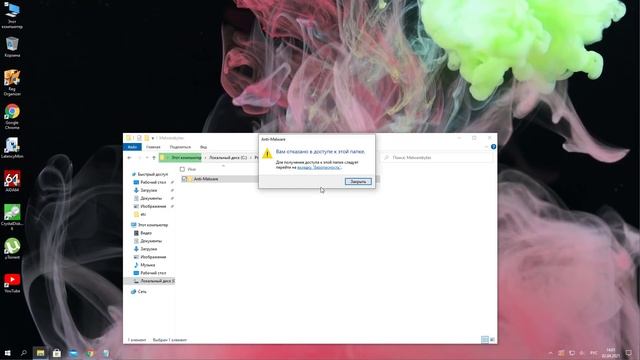The image size is (640, 360).
Task: Toggle the select-all checkbox in header
Action: tap(182, 169)
